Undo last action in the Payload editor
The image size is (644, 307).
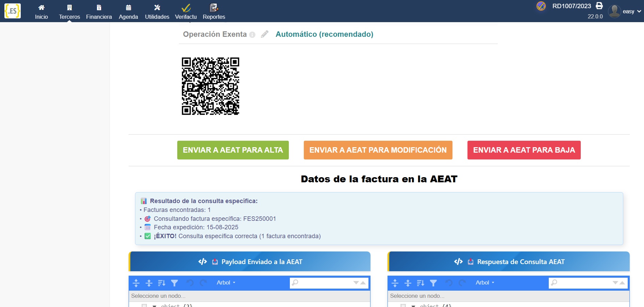(x=190, y=283)
